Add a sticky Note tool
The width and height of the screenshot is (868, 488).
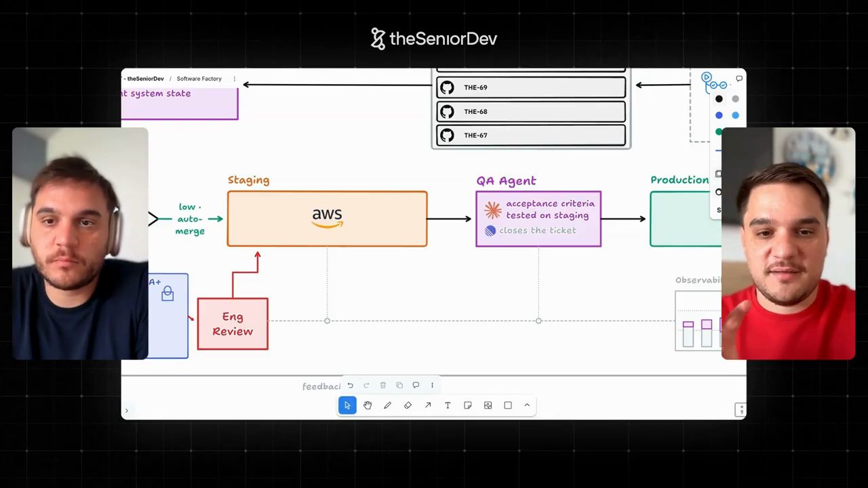[468, 405]
